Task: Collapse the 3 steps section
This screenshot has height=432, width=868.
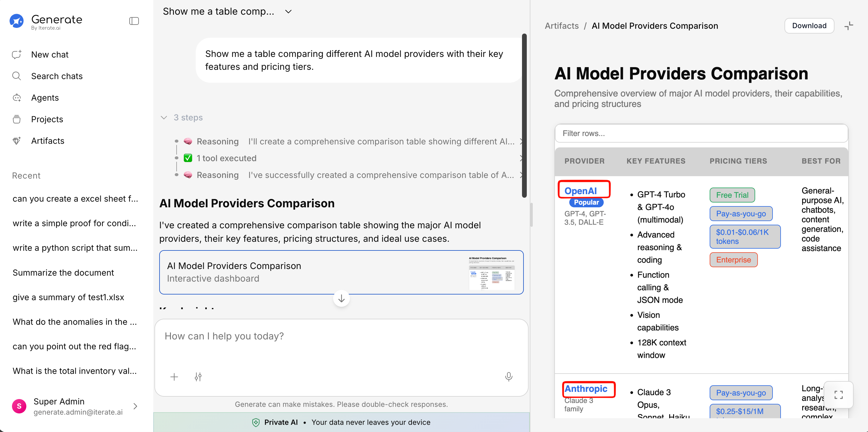Action: (164, 118)
